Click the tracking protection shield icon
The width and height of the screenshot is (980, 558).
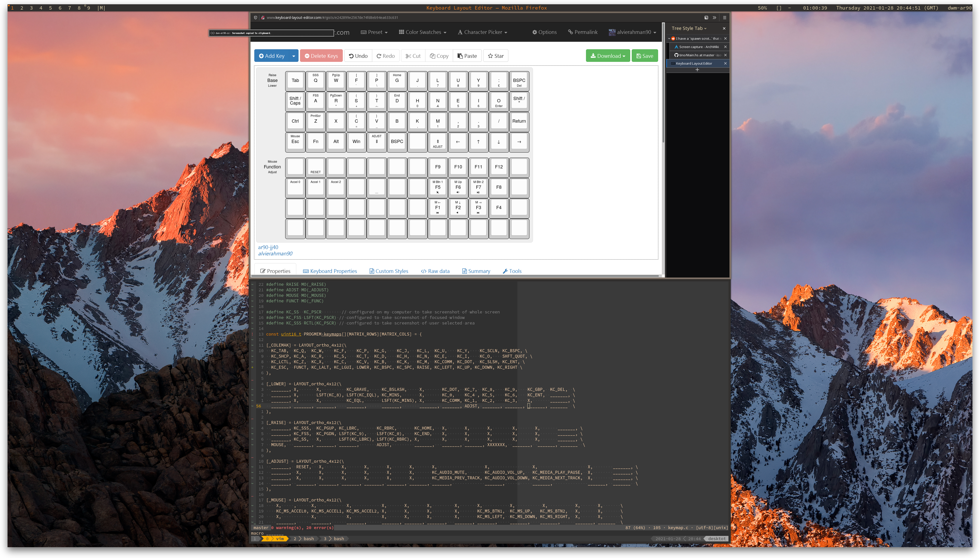point(256,18)
